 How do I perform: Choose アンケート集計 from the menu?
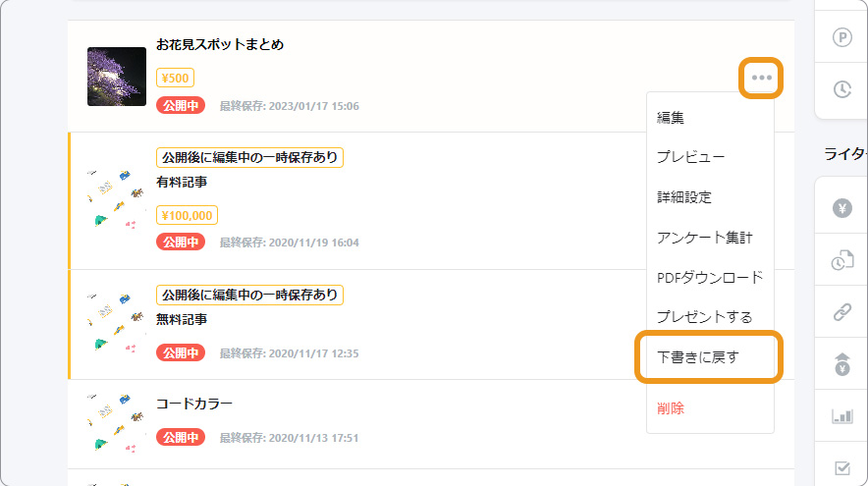tap(704, 238)
